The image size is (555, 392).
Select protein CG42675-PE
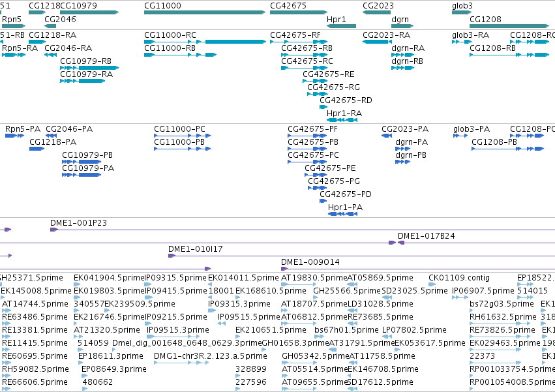(x=330, y=168)
